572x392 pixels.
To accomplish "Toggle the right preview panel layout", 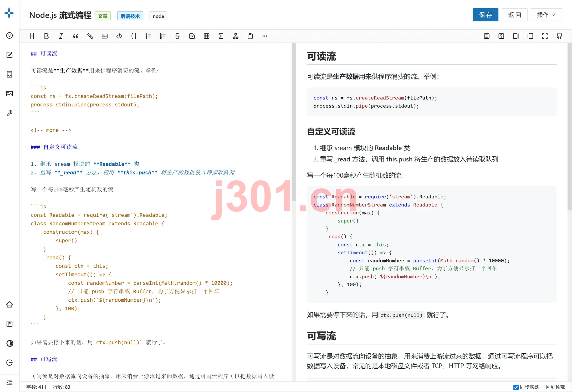I will (516, 36).
